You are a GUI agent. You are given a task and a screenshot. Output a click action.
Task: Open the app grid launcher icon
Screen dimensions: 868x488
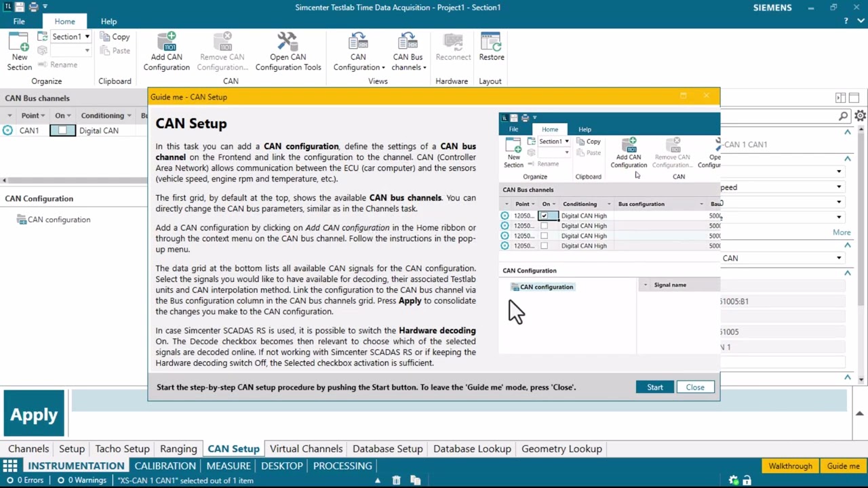coord(9,466)
